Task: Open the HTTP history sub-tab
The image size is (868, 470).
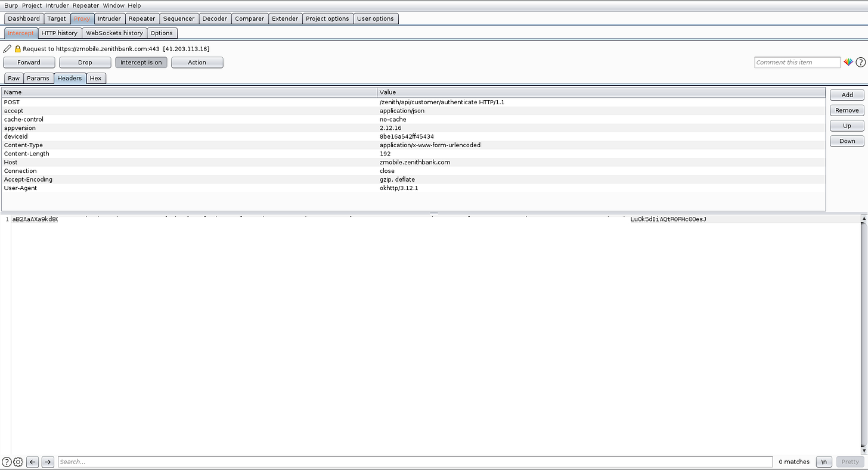Action: point(60,33)
